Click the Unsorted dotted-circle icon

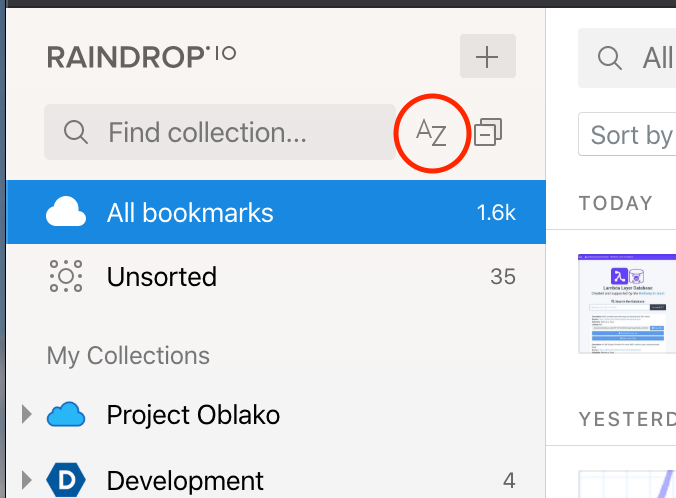click(x=66, y=276)
